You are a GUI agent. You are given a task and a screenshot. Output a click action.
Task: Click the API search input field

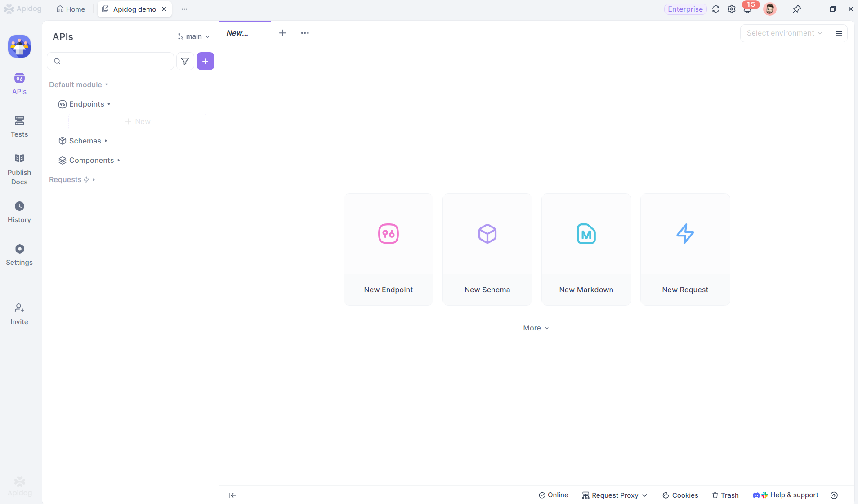(115, 61)
